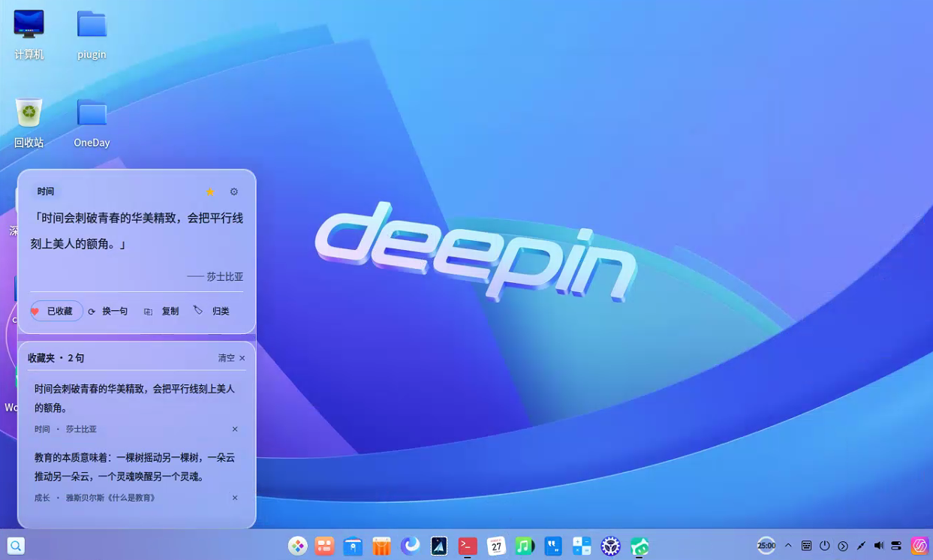Image resolution: width=933 pixels, height=560 pixels.
Task: Click the 清空 button in favorites header
Action: pos(226,358)
